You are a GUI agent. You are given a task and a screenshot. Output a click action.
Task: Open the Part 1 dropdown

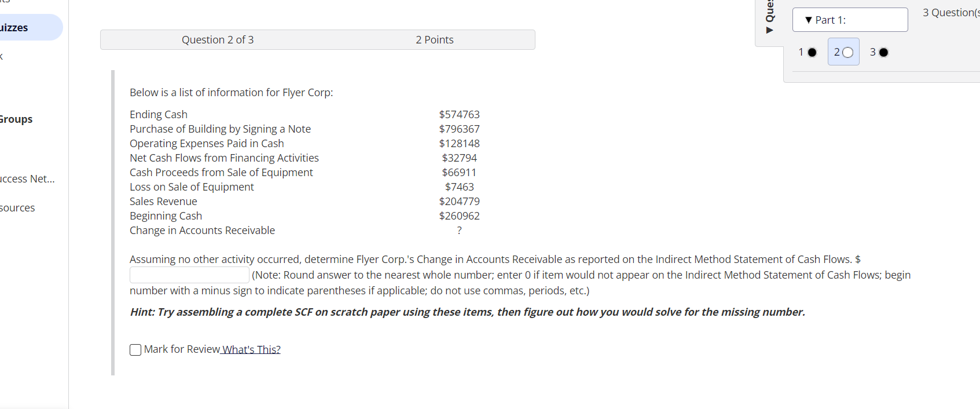(x=850, y=19)
